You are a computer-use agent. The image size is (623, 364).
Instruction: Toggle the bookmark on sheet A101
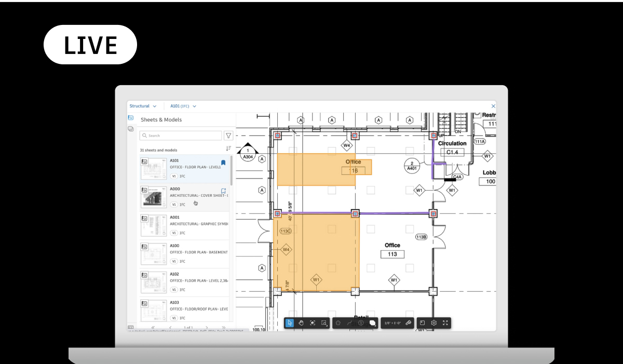click(224, 162)
